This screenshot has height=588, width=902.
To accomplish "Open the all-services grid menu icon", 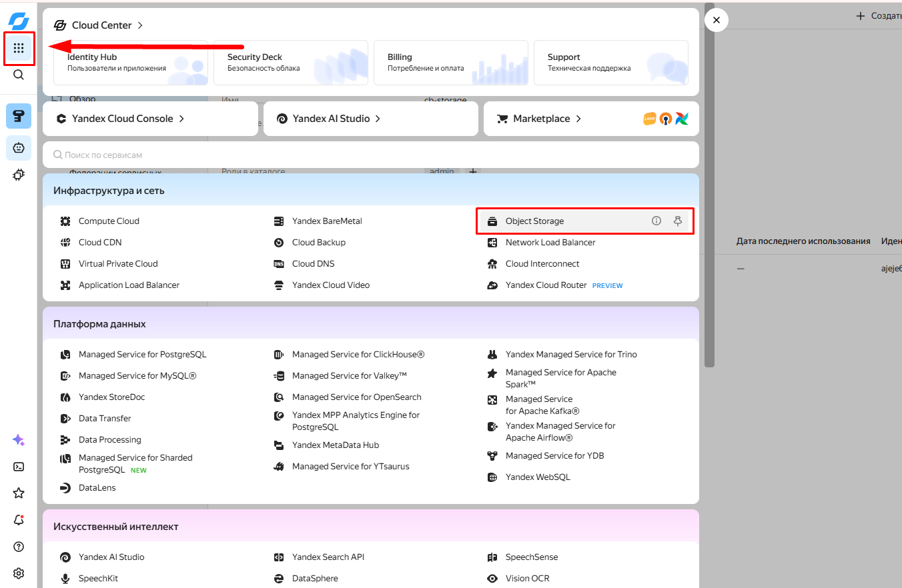I will click(x=19, y=48).
